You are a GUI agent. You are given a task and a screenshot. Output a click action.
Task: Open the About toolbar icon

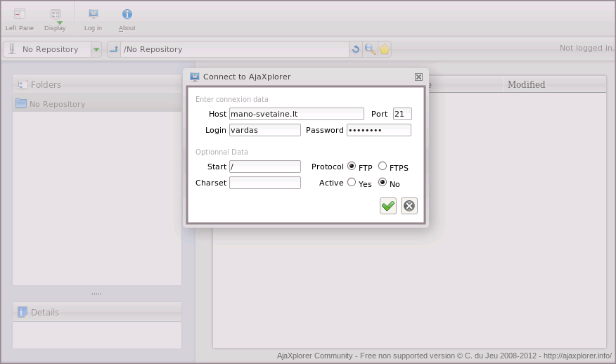tap(127, 14)
